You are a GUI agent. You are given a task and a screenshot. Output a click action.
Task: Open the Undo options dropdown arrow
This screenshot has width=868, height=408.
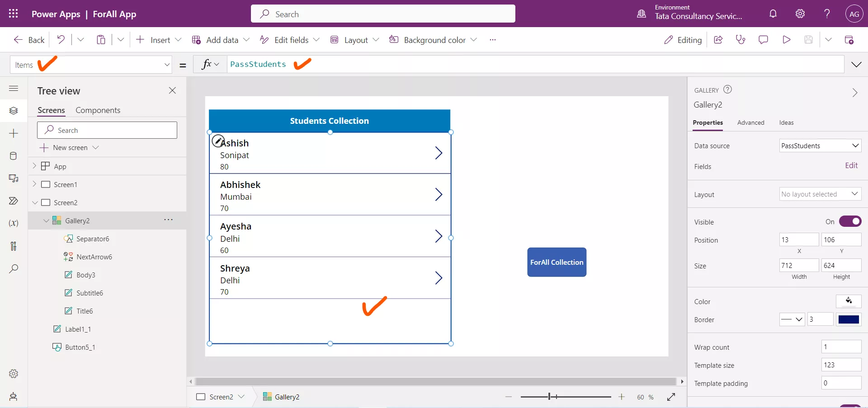tap(80, 40)
